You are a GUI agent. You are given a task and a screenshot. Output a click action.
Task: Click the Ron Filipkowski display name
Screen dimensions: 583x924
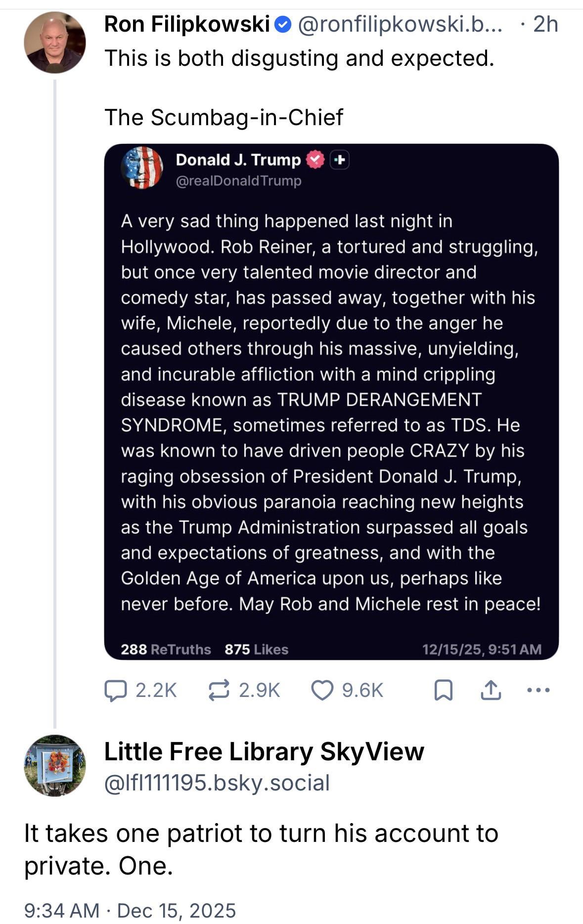(x=187, y=24)
